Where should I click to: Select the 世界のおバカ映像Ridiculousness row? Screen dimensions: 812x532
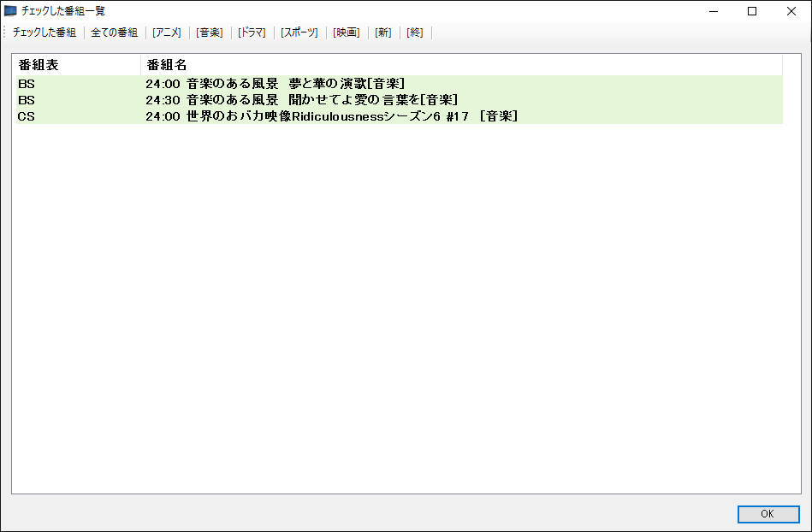click(399, 116)
